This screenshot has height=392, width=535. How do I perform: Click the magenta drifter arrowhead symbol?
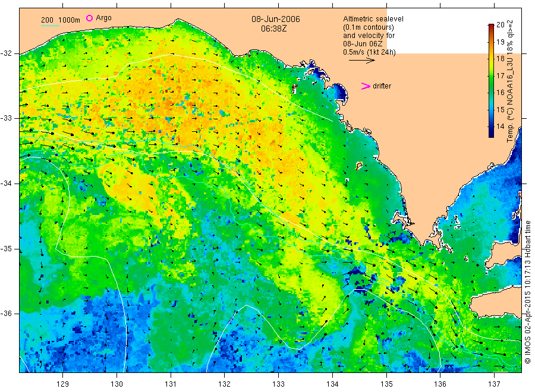(x=366, y=86)
